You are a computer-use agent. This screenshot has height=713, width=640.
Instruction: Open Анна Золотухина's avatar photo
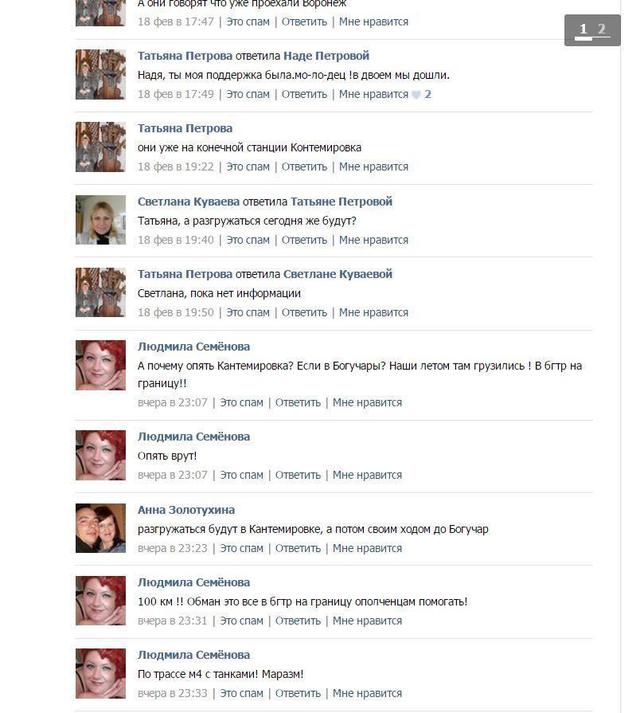[x=101, y=528]
